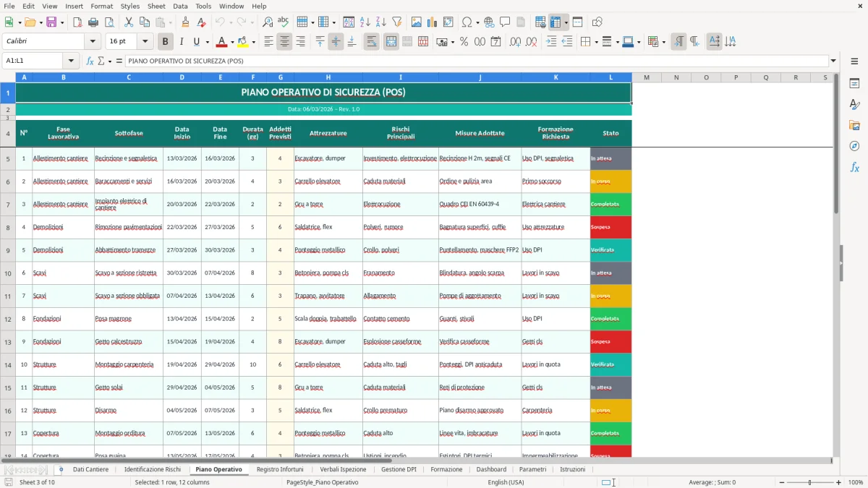This screenshot has width=868, height=488.
Task: Click the English (USA) language status
Action: click(506, 482)
